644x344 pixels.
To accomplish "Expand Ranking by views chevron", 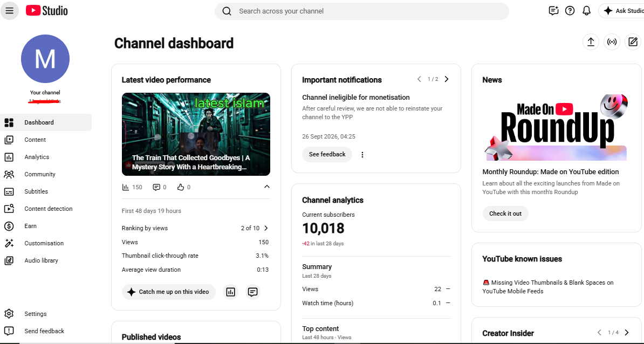I will tap(266, 228).
